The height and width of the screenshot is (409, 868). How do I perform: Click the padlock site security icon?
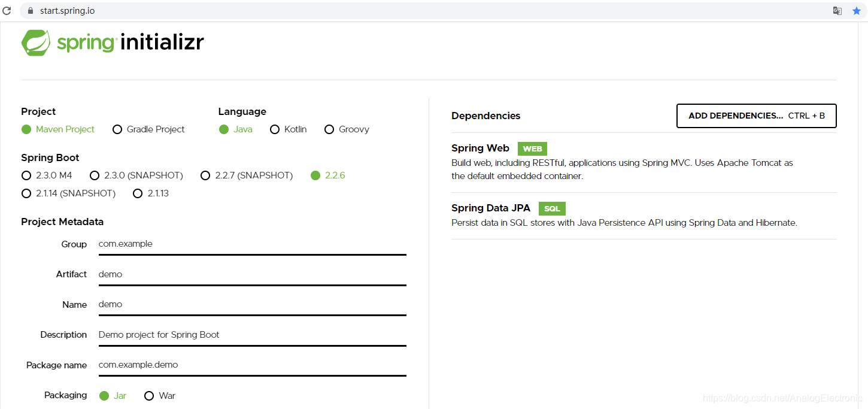pos(31,11)
